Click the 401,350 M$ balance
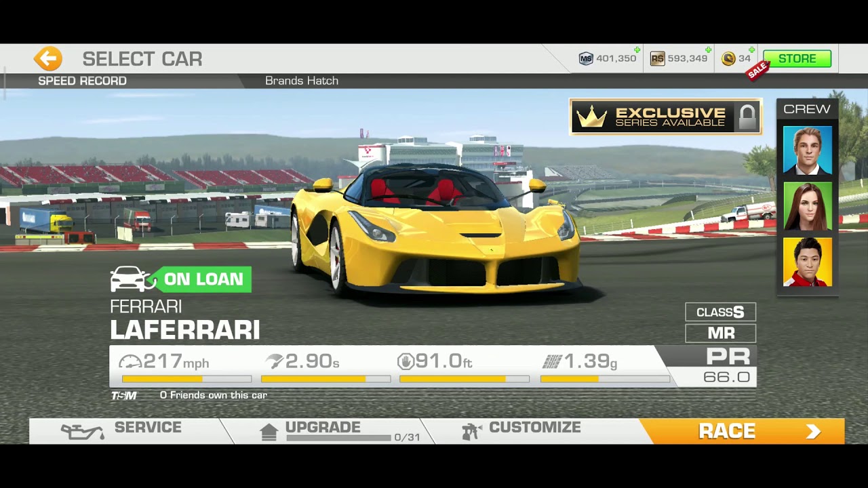This screenshot has height=488, width=868. coord(616,59)
